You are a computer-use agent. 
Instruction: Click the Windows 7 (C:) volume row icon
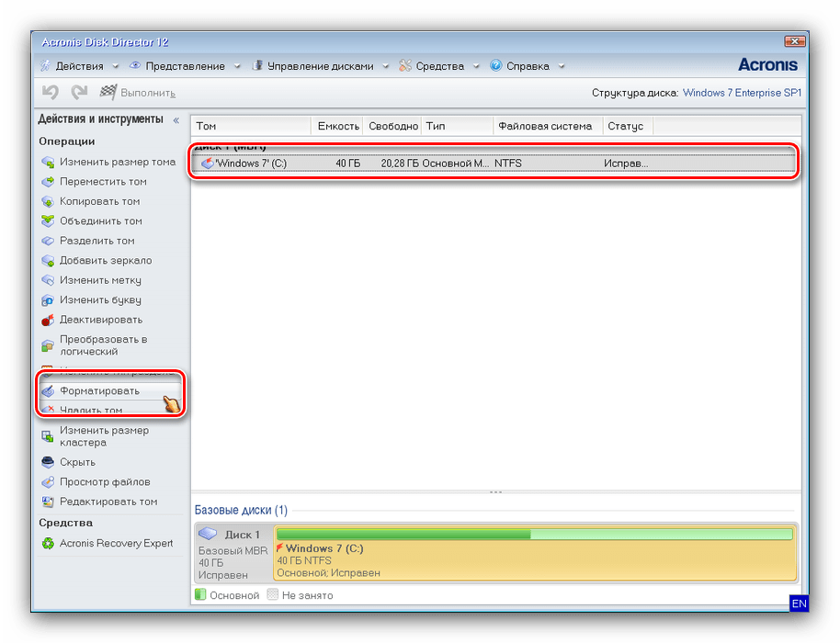(x=208, y=164)
